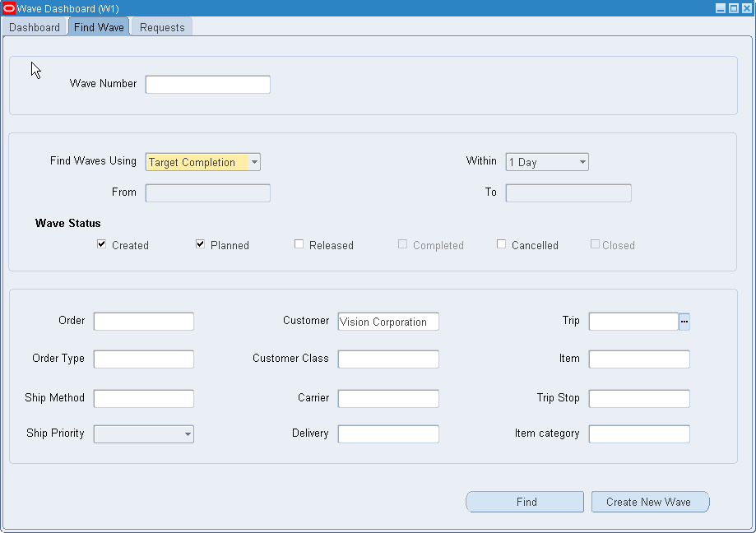Focus the Wave Number field
Image resolution: width=756 pixels, height=533 pixels.
208,85
